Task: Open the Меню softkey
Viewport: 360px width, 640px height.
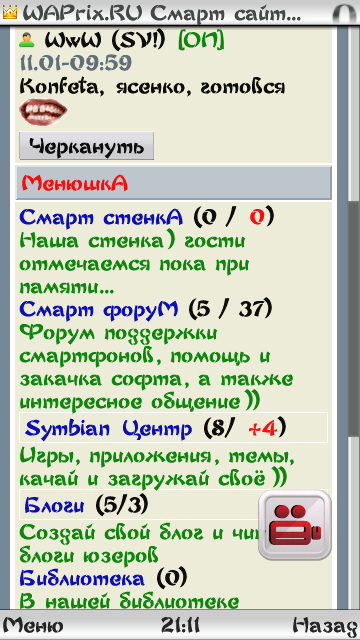Action: tap(33, 625)
